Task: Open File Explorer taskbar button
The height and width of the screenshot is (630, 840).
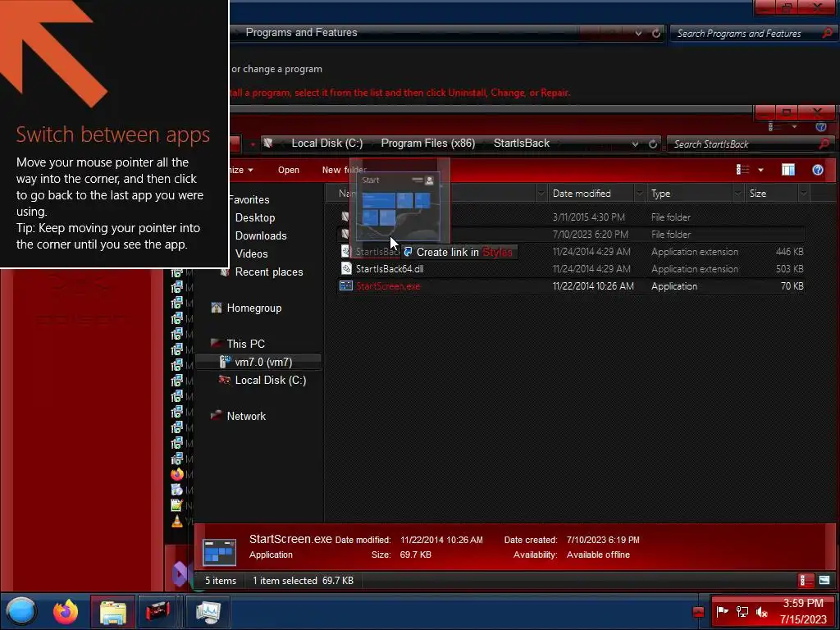Action: coord(112,612)
